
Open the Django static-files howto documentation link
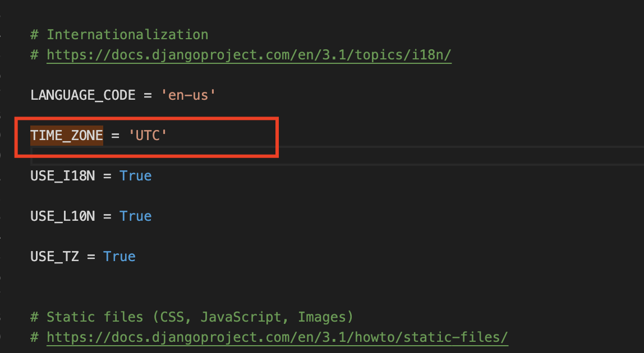coord(277,337)
